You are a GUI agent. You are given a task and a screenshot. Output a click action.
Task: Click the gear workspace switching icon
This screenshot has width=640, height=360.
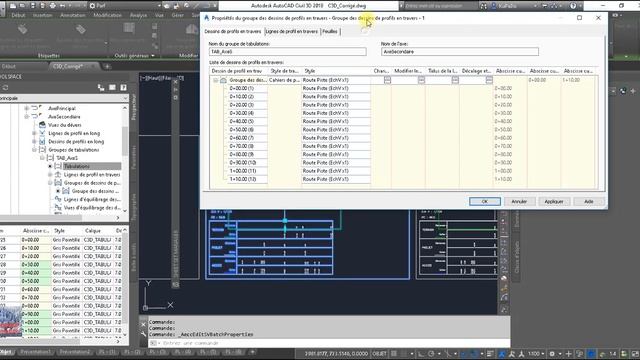[x=552, y=354]
